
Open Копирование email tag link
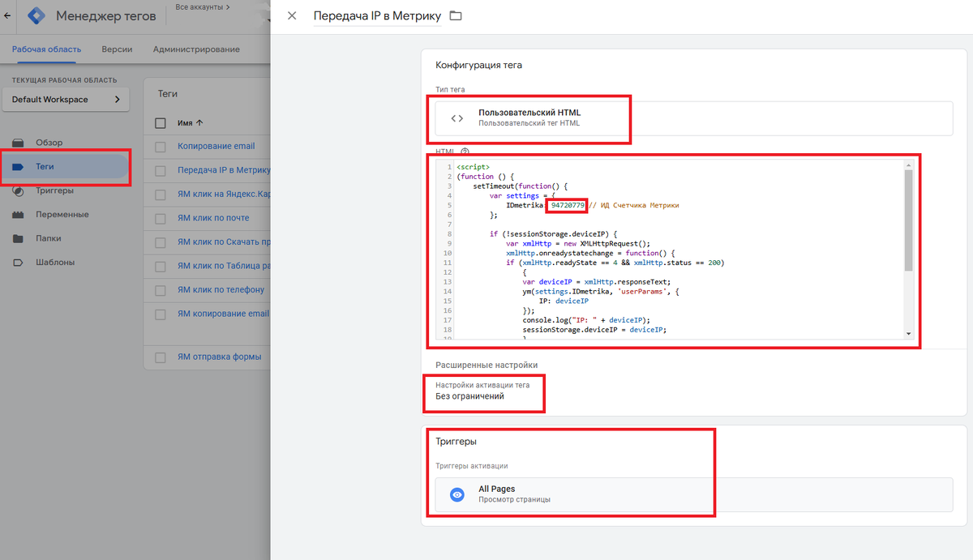(216, 147)
